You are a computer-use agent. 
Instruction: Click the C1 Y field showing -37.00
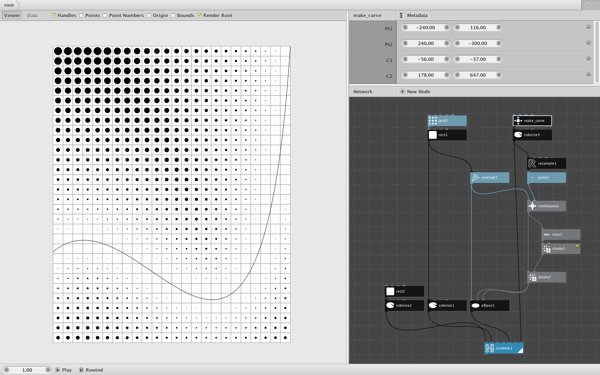478,59
